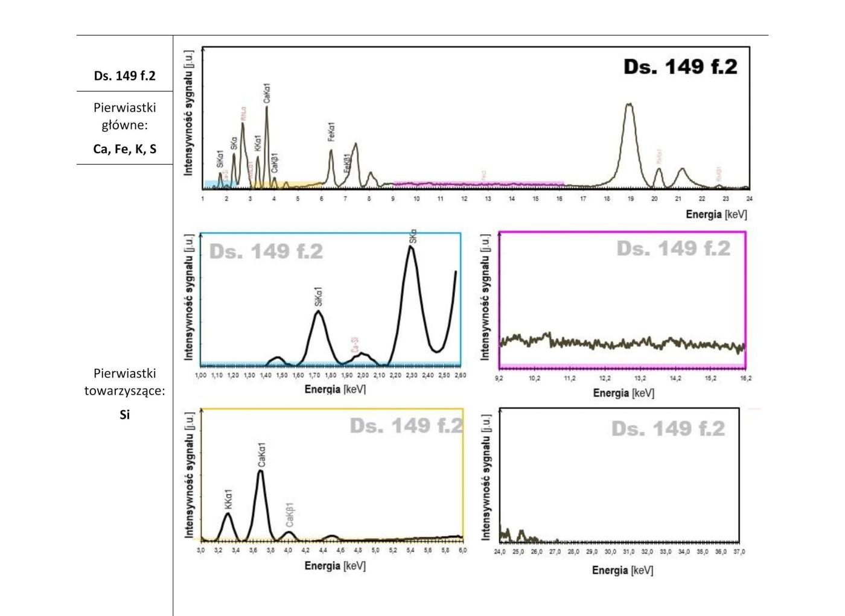Viewport: 845px width, 616px height.
Task: Click the magenta highlighted band in the top spectrum
Action: [479, 183]
